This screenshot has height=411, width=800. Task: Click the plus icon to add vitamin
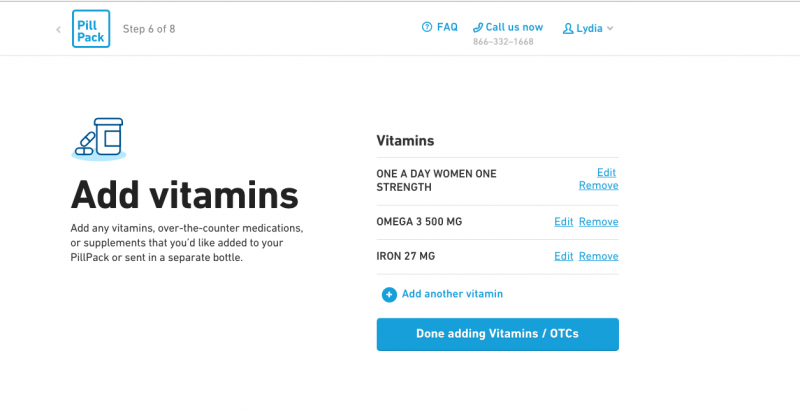click(x=389, y=295)
